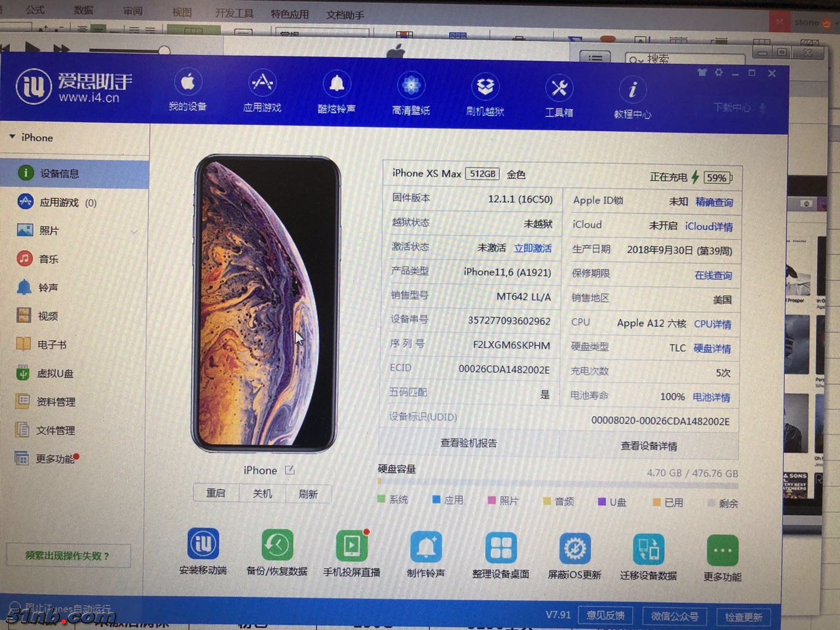Select 虚拟U盘 in the sidebar
Screen dimensions: 840x630
[x=52, y=373]
